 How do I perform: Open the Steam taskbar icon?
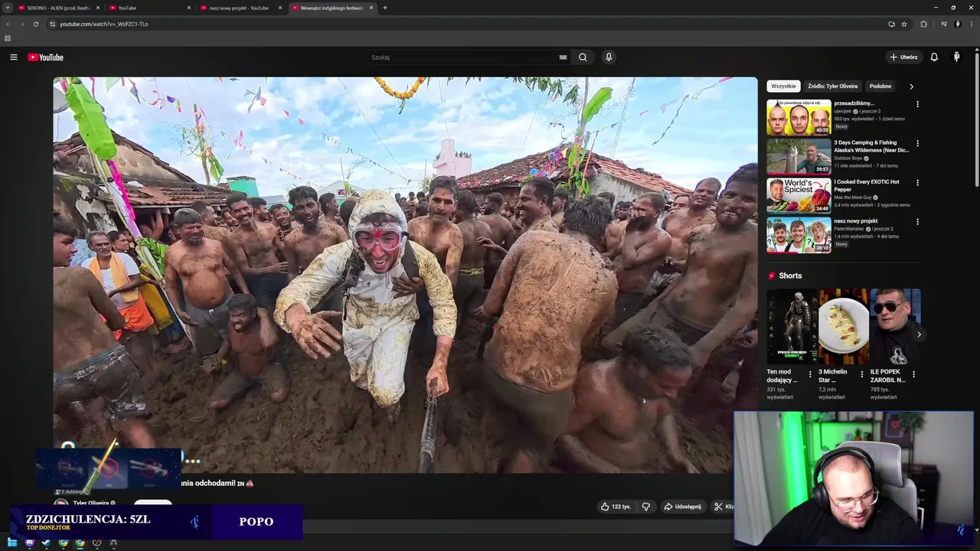[x=46, y=543]
